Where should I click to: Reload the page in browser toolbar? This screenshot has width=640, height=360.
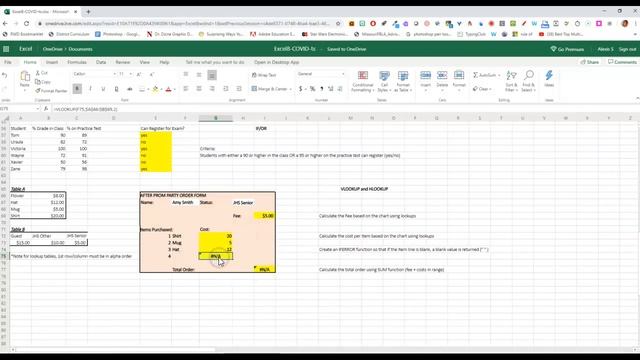(x=27, y=24)
